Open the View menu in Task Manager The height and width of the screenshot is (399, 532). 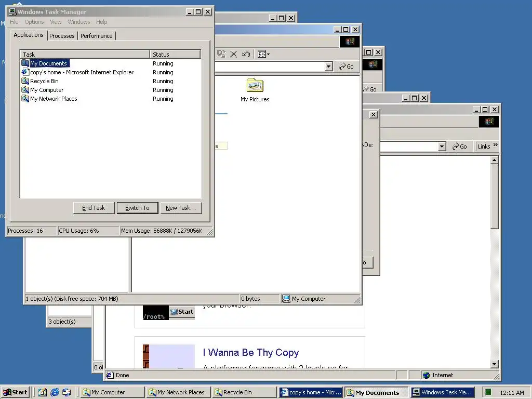tap(56, 22)
